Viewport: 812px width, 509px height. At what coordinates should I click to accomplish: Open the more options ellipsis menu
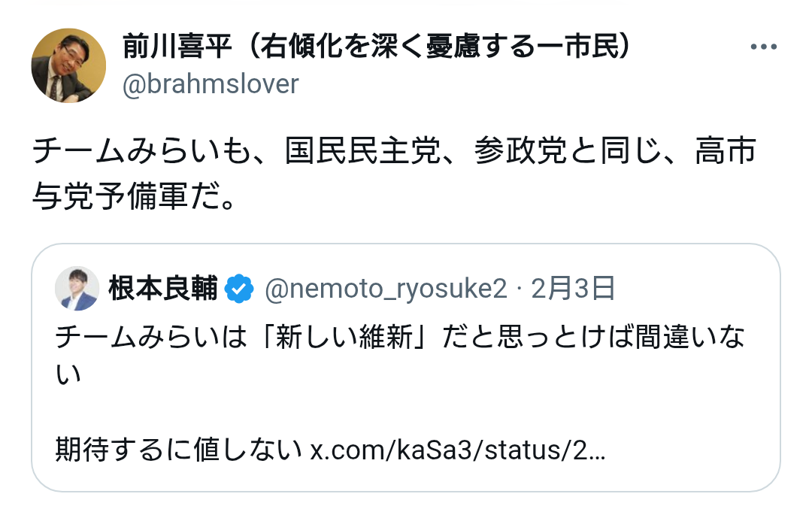tap(763, 47)
